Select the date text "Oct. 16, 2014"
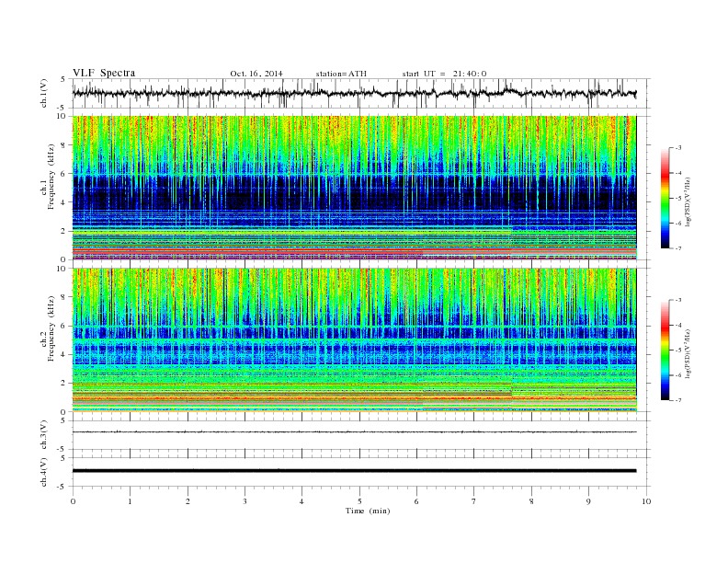The height and width of the screenshot is (563, 728). tap(256, 74)
